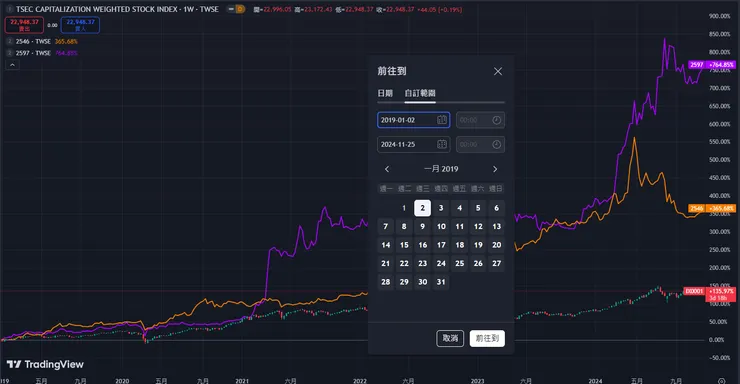Click the clock icon in end time field
The image size is (740, 384).
(496, 144)
